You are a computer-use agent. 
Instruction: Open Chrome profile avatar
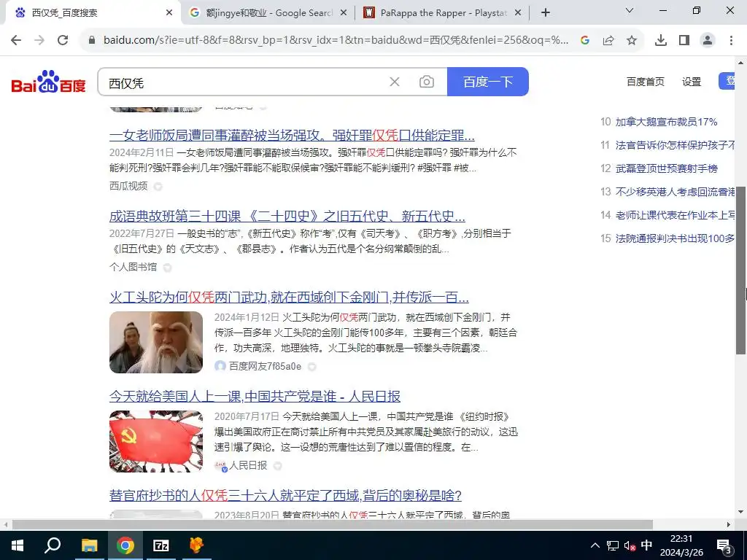tap(708, 41)
